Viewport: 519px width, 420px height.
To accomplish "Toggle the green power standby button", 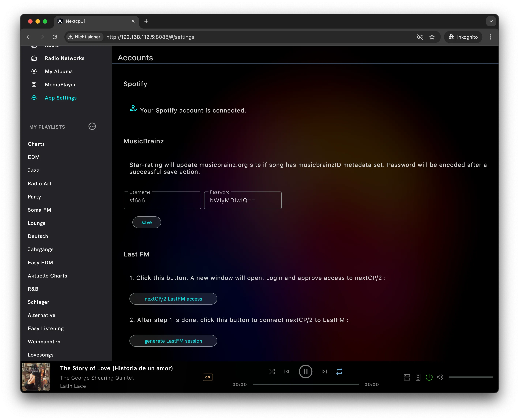I will click(x=429, y=377).
